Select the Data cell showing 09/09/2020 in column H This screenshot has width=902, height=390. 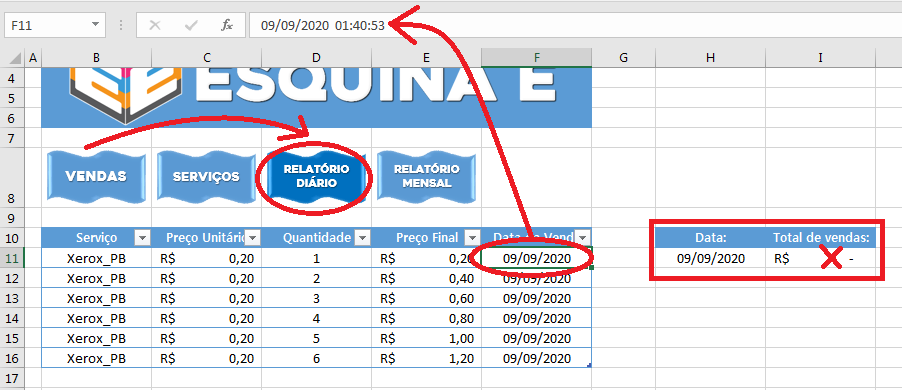coord(710,259)
